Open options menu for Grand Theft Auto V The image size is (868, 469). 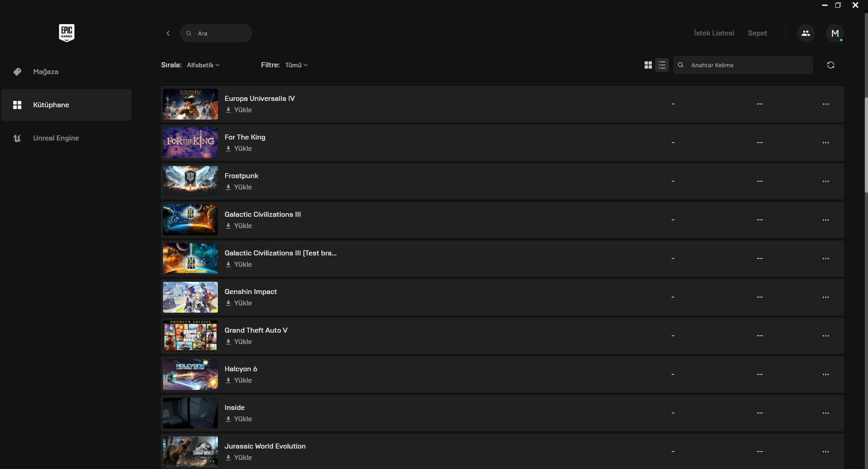(826, 336)
